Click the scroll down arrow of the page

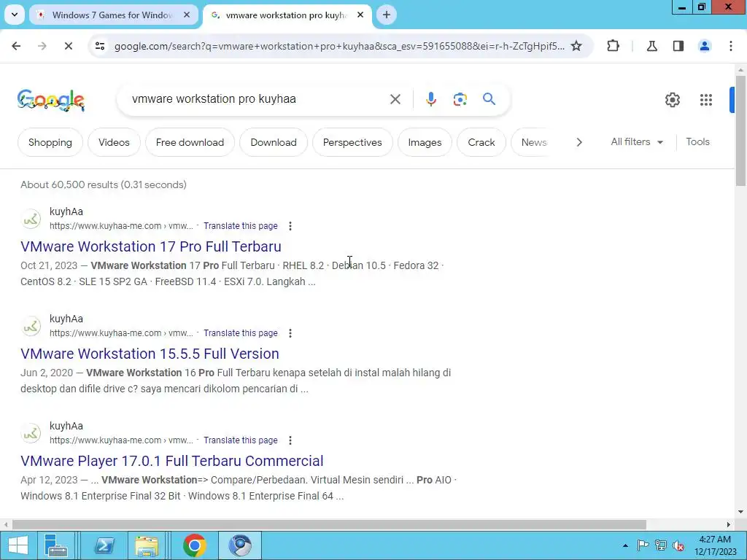[740, 512]
